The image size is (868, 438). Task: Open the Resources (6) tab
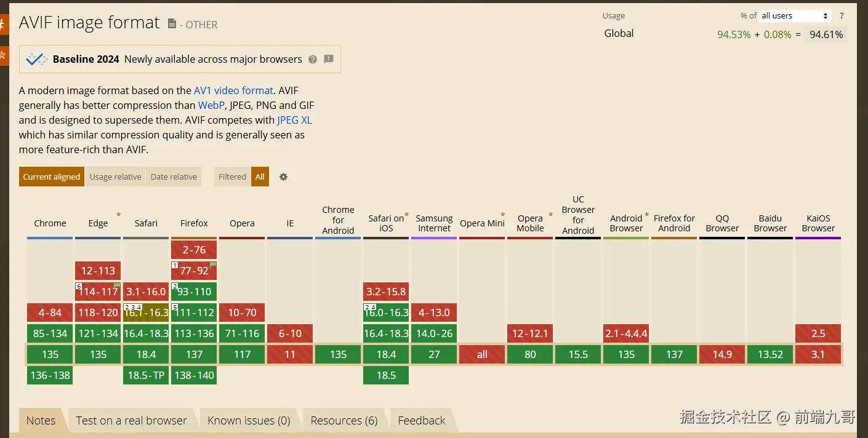click(344, 421)
